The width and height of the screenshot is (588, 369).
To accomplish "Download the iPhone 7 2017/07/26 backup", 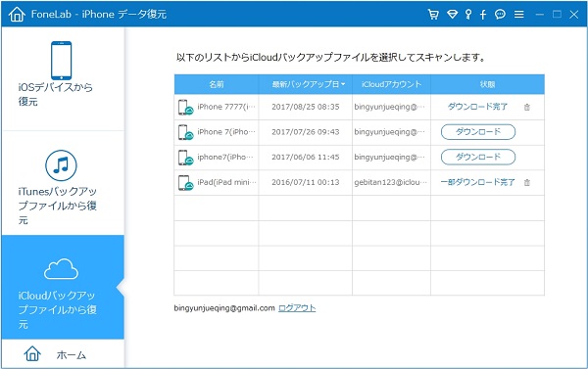I will click(478, 132).
